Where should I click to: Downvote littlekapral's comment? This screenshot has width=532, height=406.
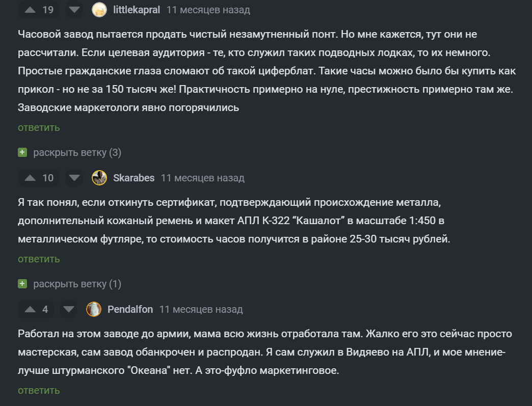click(74, 10)
